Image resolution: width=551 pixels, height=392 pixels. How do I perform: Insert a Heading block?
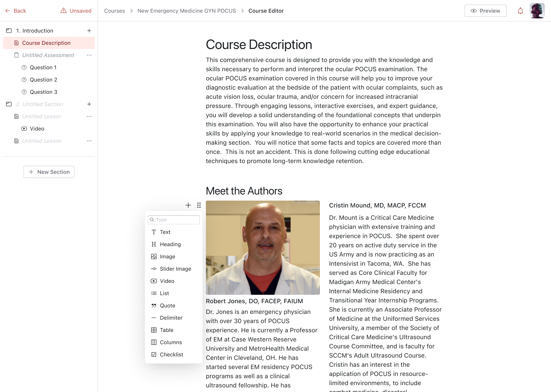[x=174, y=244]
